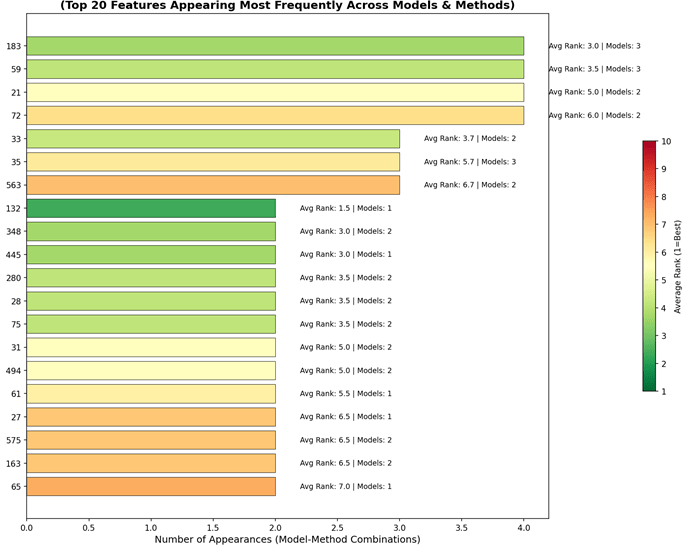The height and width of the screenshot is (550, 688).
Task: Select the dark green bar for feature 132
Action: click(x=151, y=208)
